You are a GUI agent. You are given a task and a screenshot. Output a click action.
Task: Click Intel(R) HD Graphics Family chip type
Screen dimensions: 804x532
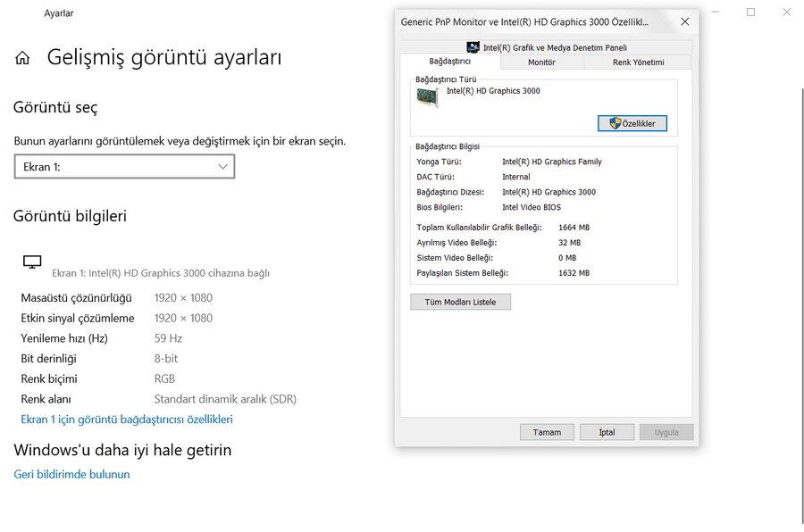point(552,162)
